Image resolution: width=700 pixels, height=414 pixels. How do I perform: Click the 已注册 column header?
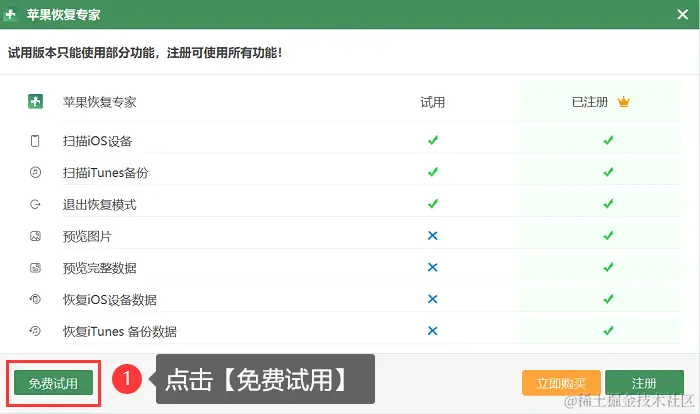coord(590,102)
